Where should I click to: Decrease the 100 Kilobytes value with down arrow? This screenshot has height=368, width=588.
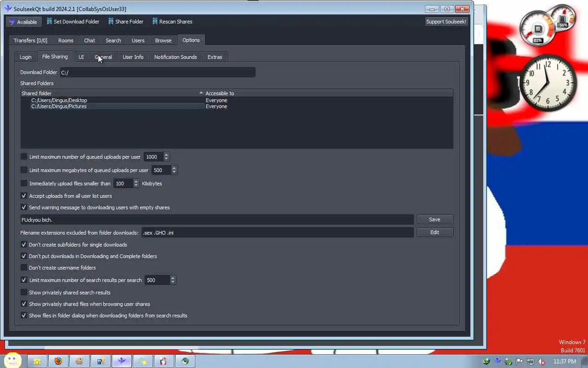tap(136, 186)
